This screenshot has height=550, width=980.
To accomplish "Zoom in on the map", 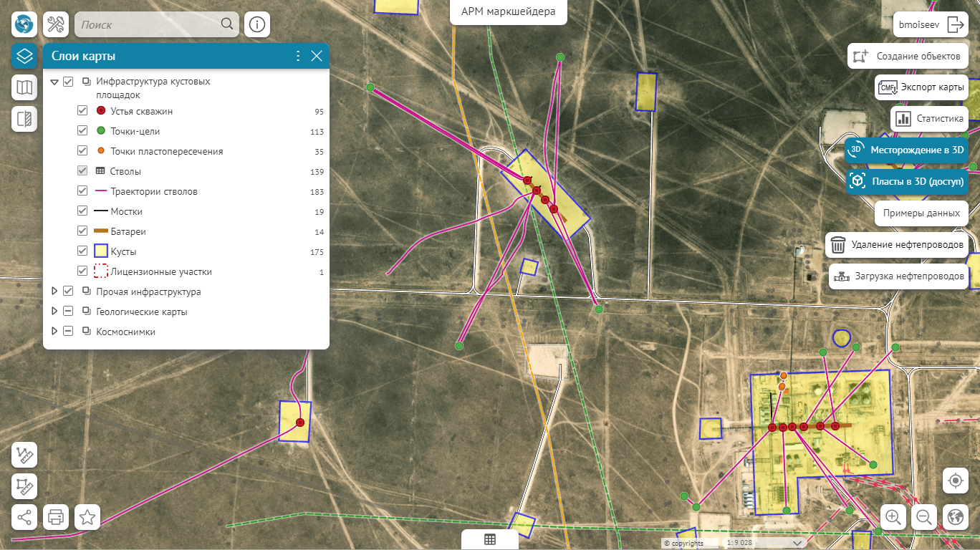I will click(893, 516).
